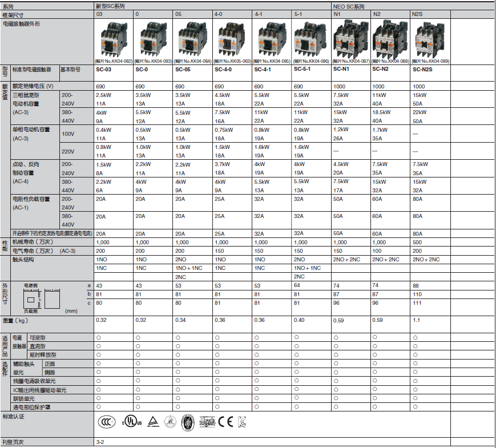Select the SC-05 contactor product image
Screen dimensions: 496x448
[193, 39]
